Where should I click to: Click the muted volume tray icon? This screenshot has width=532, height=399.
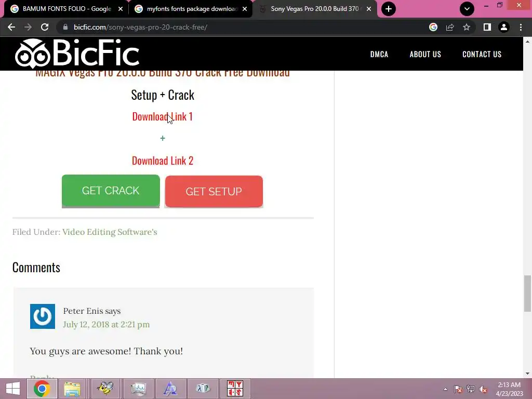483,389
